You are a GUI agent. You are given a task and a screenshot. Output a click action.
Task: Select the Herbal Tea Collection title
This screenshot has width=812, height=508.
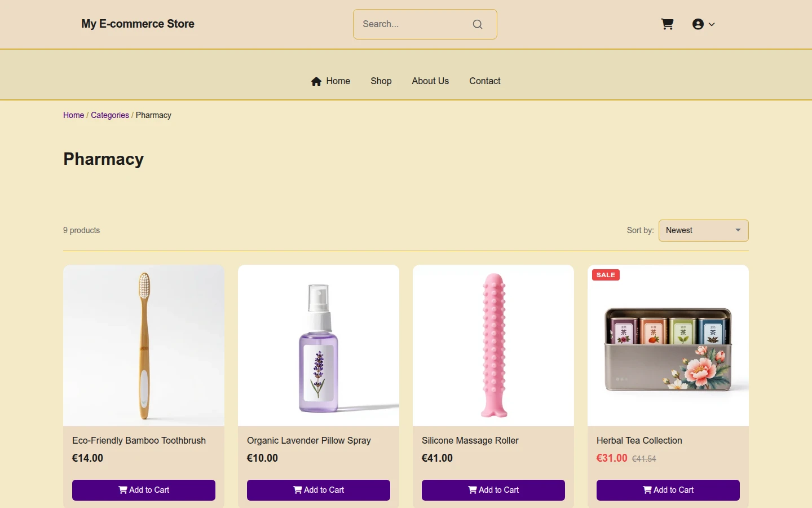point(639,440)
